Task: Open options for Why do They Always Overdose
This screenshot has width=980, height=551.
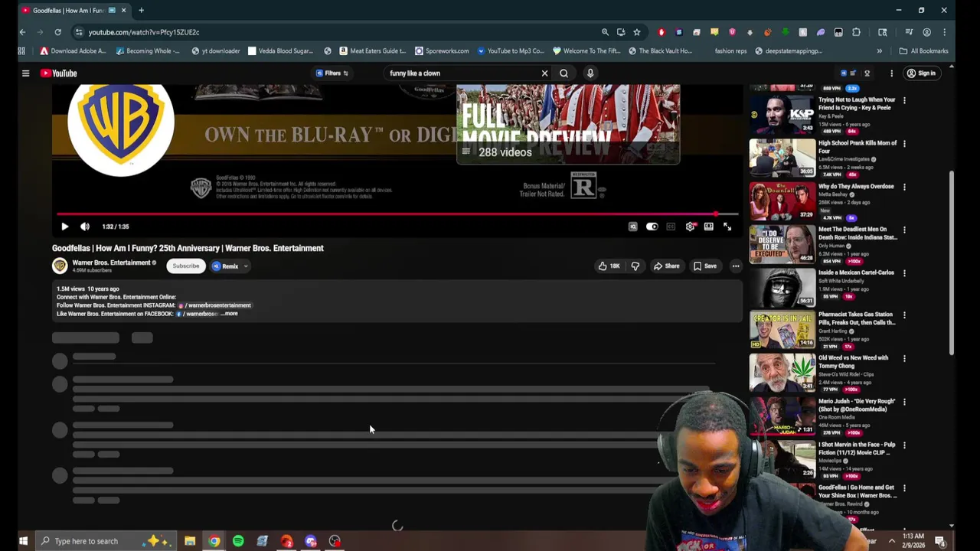Action: pyautogui.click(x=904, y=187)
